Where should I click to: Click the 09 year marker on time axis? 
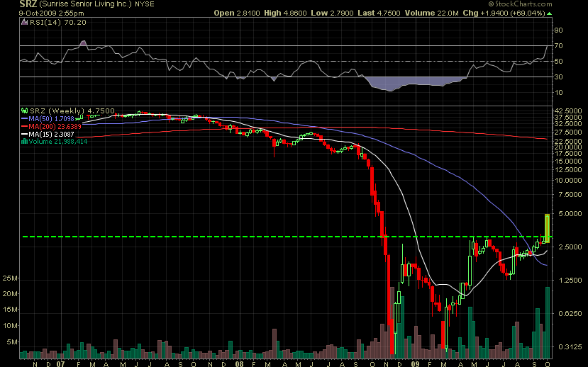[x=415, y=364]
